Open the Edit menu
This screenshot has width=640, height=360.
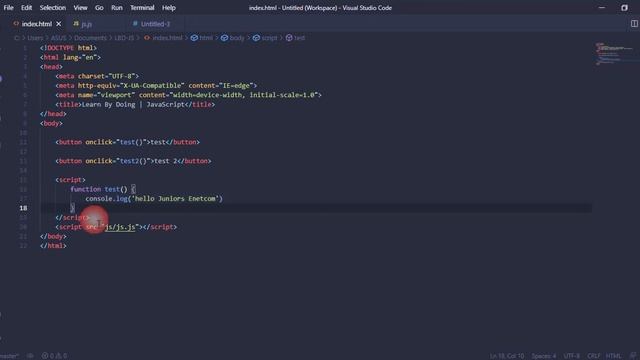pos(27,8)
